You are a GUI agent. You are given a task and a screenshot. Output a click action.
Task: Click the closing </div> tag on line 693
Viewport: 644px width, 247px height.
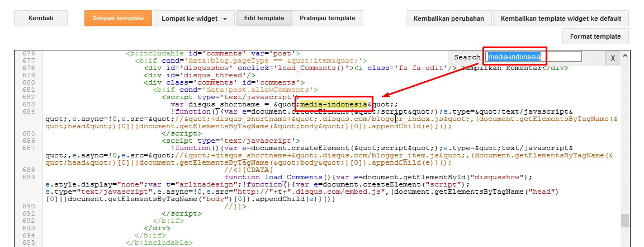click(x=157, y=228)
